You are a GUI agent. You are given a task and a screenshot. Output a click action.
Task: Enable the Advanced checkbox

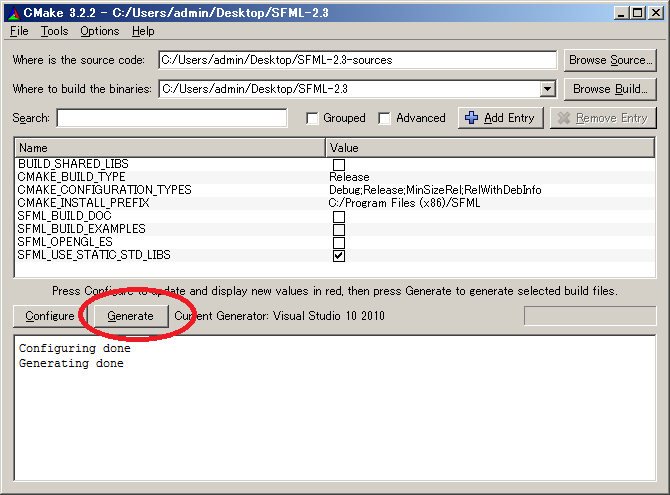385,118
